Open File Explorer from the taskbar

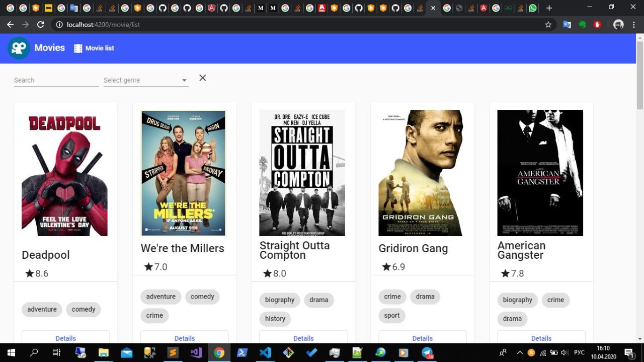click(104, 352)
